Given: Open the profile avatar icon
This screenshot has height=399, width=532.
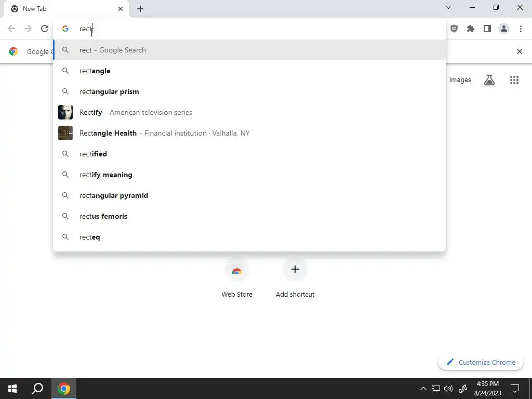Looking at the screenshot, I should [x=504, y=29].
